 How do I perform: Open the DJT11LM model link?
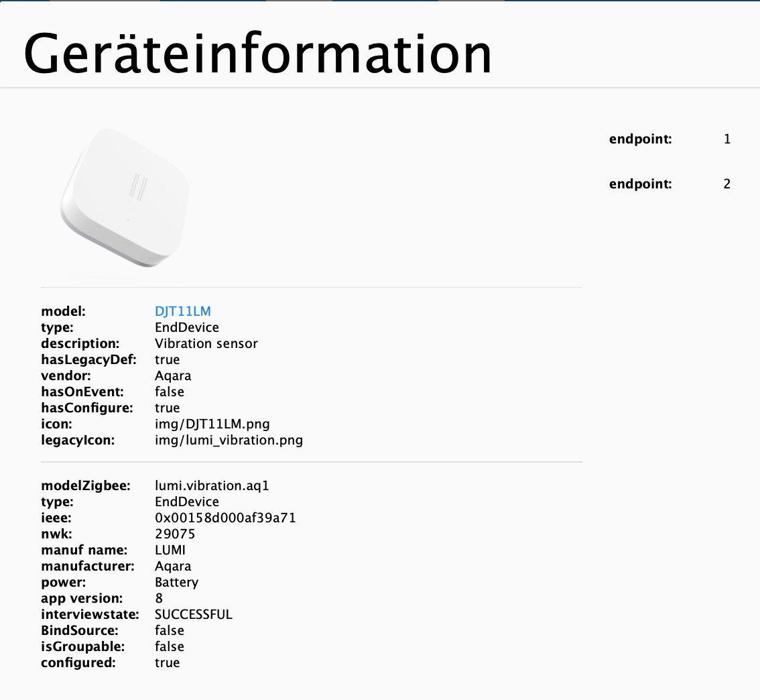(183, 311)
